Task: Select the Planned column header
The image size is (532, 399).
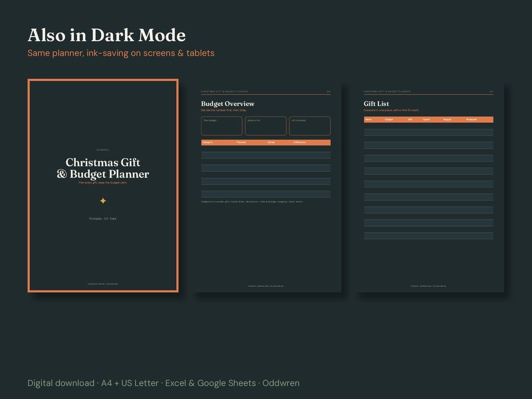Action: click(241, 142)
